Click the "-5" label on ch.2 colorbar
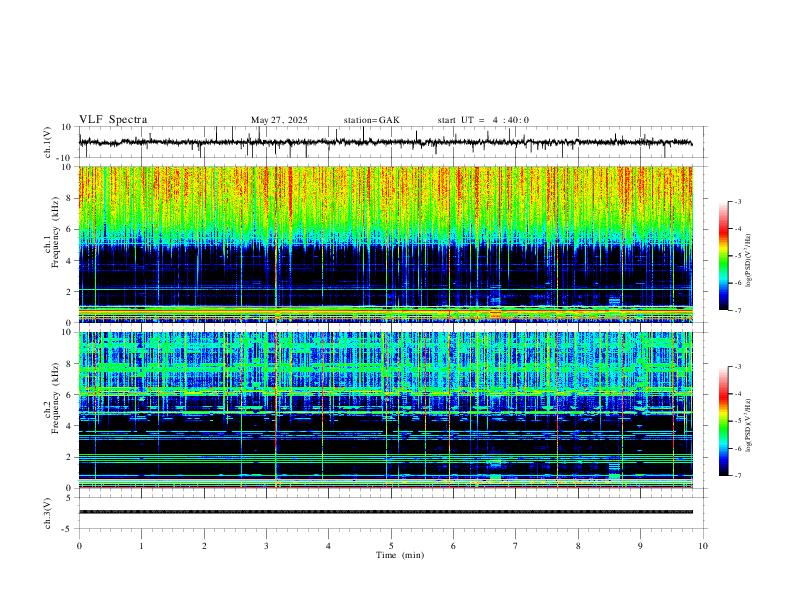792x612 pixels. click(x=737, y=421)
